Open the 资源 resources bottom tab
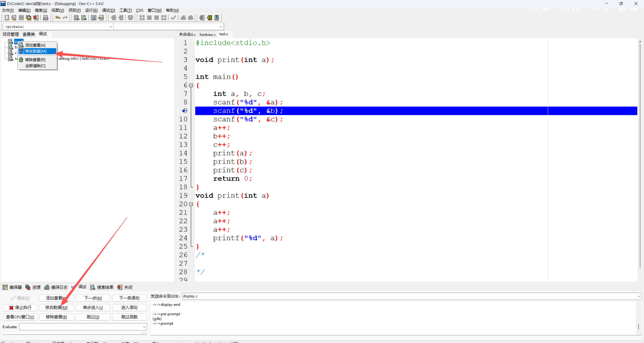This screenshot has height=343, width=644. (33, 287)
